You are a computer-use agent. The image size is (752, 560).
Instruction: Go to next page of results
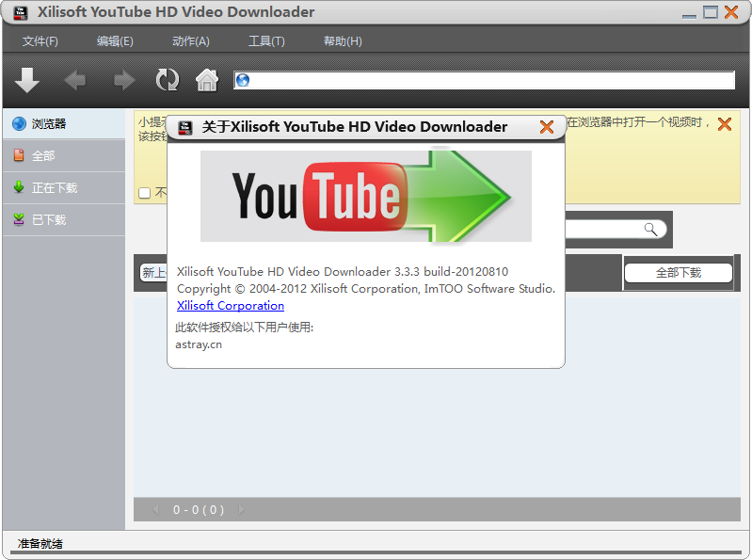pyautogui.click(x=241, y=509)
